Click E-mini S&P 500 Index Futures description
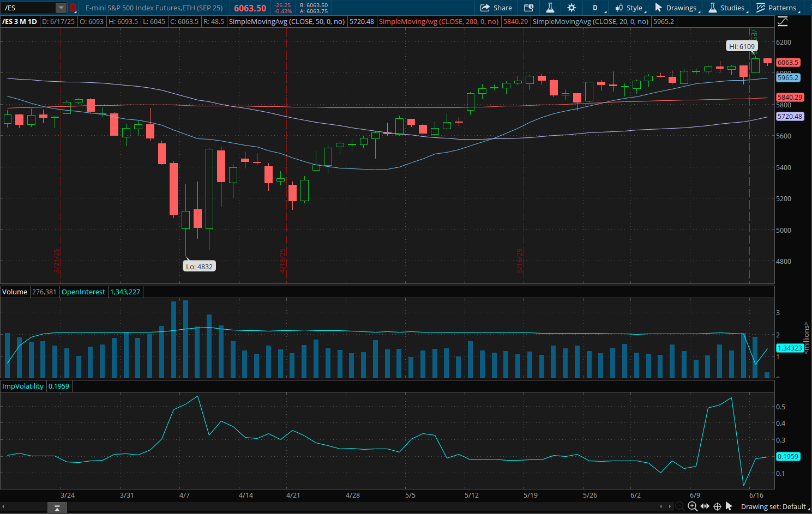 tap(154, 8)
